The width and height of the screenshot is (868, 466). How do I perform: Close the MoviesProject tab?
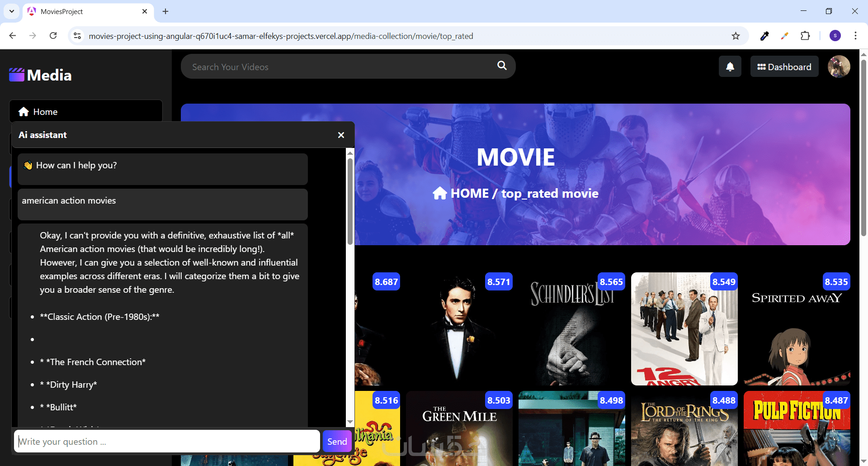[x=145, y=11]
